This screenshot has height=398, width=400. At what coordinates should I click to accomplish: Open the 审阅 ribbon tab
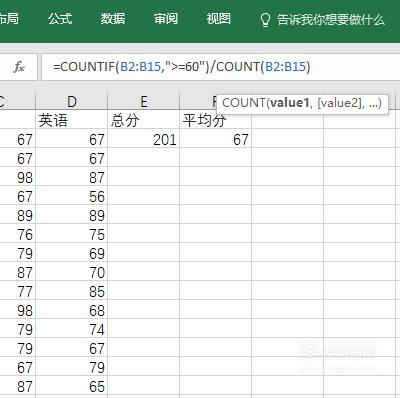pyautogui.click(x=166, y=19)
